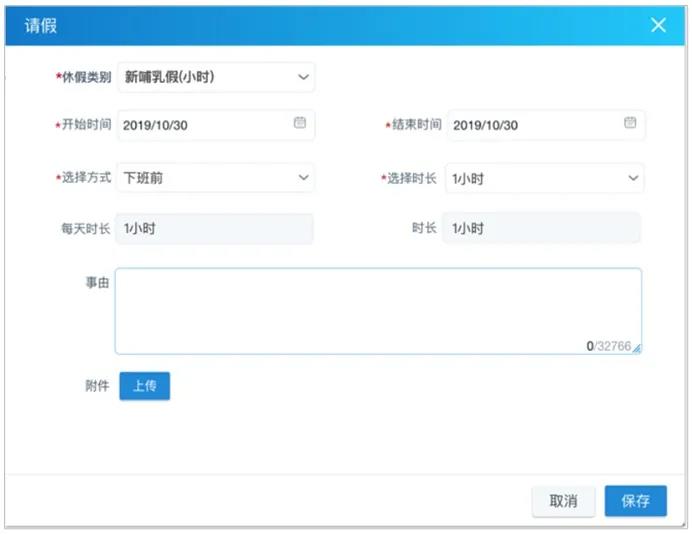
Task: Click the end date 2019/10/30 text
Action: [485, 125]
